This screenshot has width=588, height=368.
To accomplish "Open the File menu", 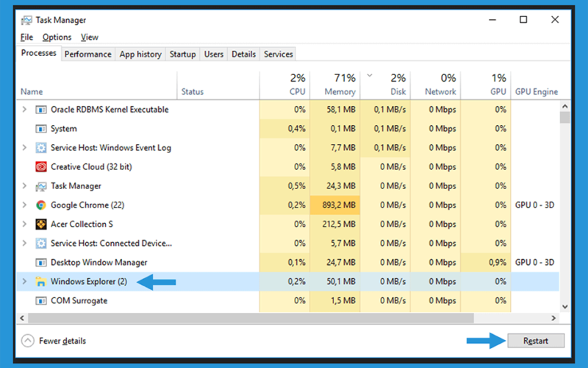I will (26, 38).
